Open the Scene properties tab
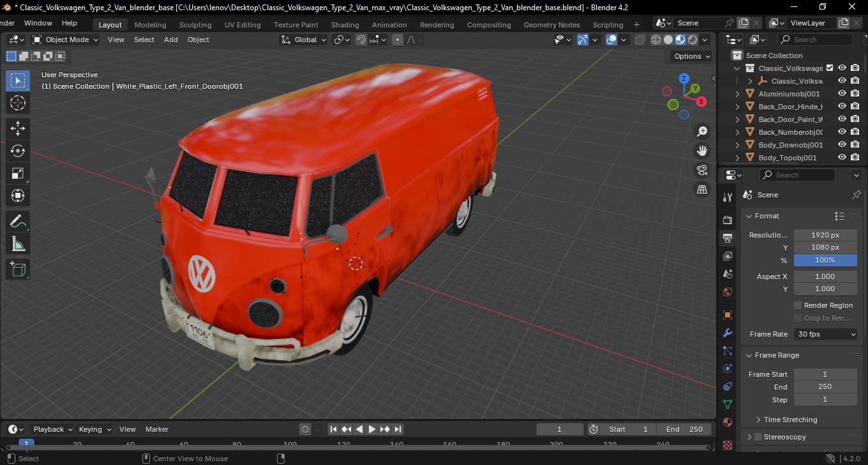Screen dimensions: 868x465 tap(727, 274)
